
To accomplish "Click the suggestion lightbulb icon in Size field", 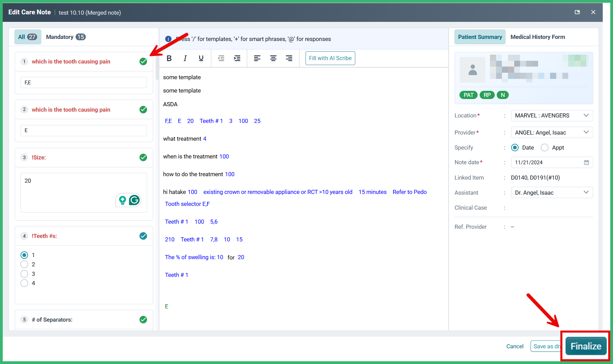I will 123,200.
